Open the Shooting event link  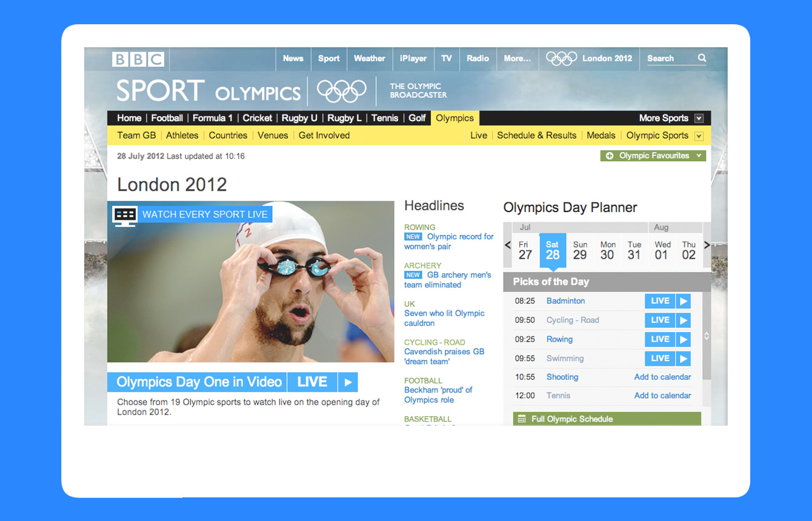pos(562,377)
